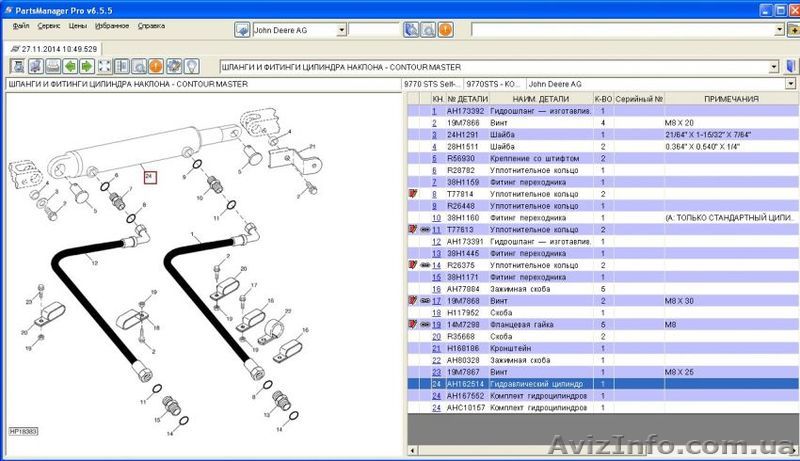Select row AH162514 Гидравлический цилиндр

pos(520,383)
